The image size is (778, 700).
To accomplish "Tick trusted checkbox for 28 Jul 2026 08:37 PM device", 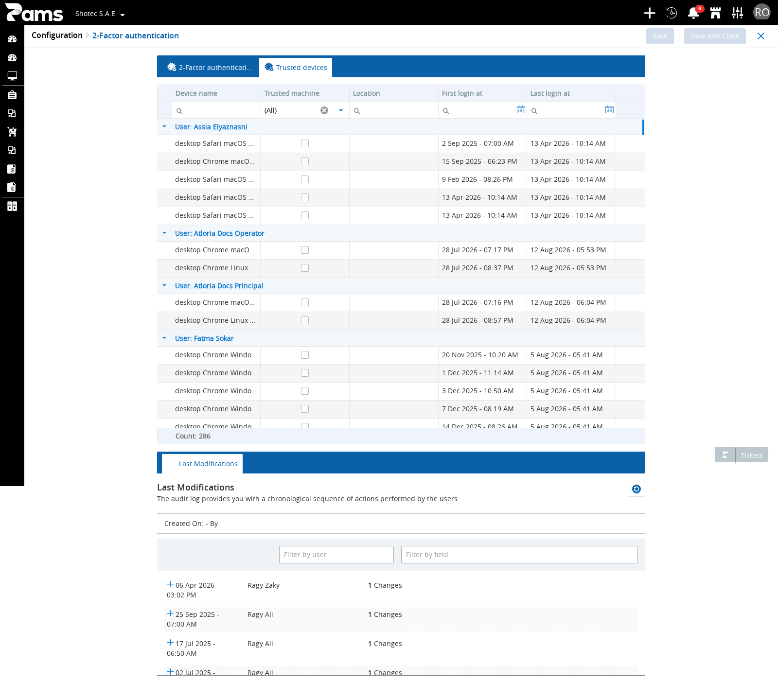I will [x=305, y=268].
